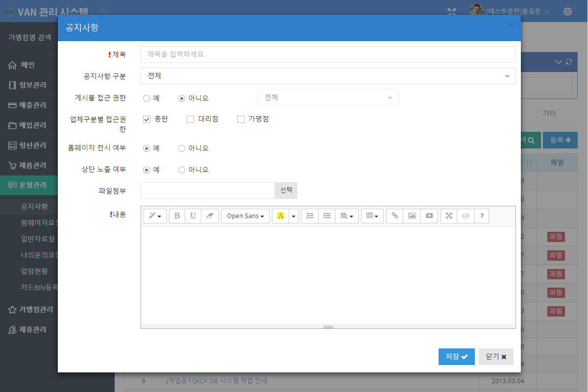The height and width of the screenshot is (392, 588).
Task: Click into the 내용 editor text area
Action: pos(328,275)
